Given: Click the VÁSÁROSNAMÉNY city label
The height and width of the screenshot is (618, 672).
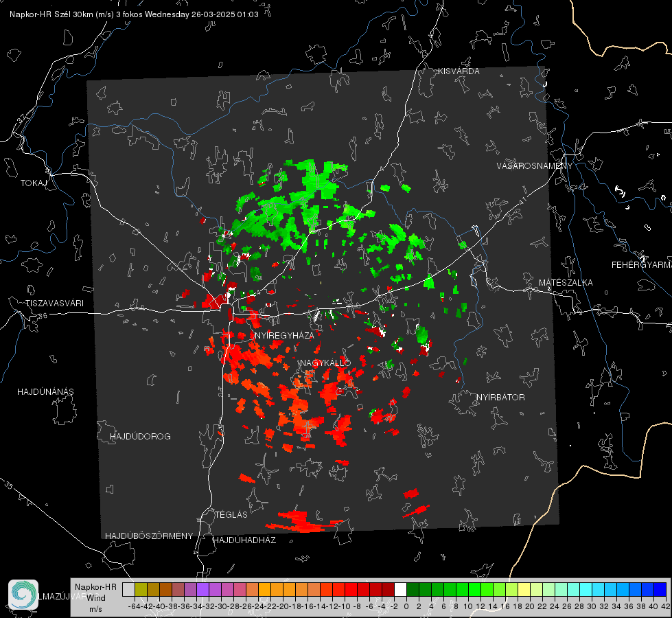Looking at the screenshot, I should pos(535,166).
